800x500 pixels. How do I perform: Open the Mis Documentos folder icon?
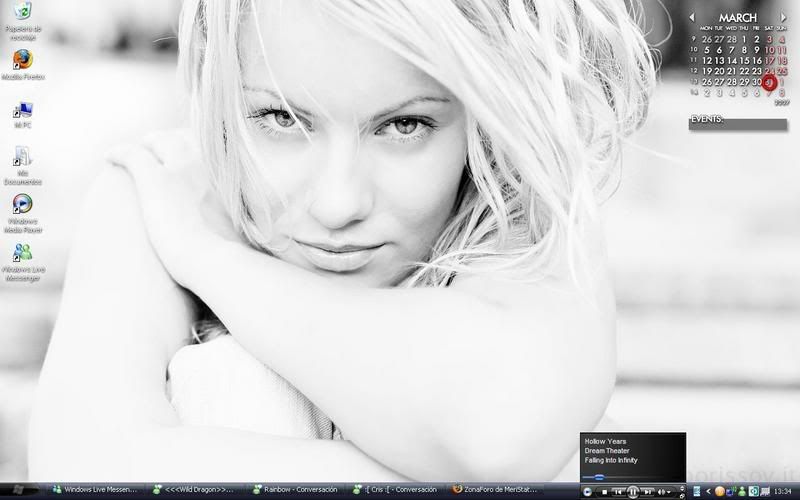click(x=22, y=157)
